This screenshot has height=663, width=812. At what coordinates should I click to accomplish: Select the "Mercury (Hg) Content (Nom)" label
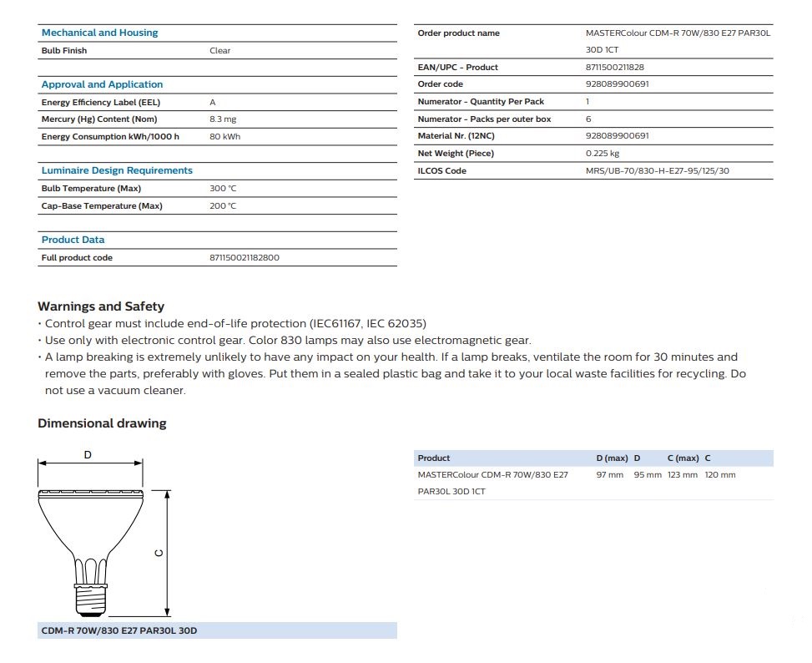click(99, 119)
